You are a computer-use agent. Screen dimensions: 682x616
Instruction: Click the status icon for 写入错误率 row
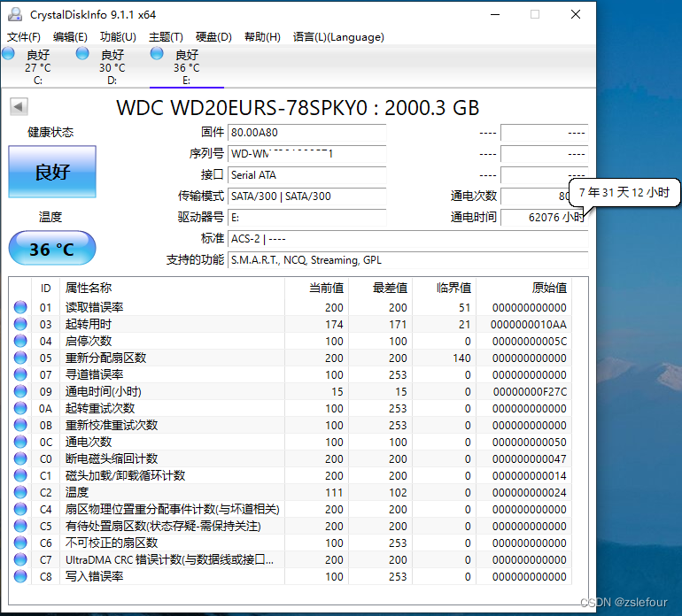20,576
